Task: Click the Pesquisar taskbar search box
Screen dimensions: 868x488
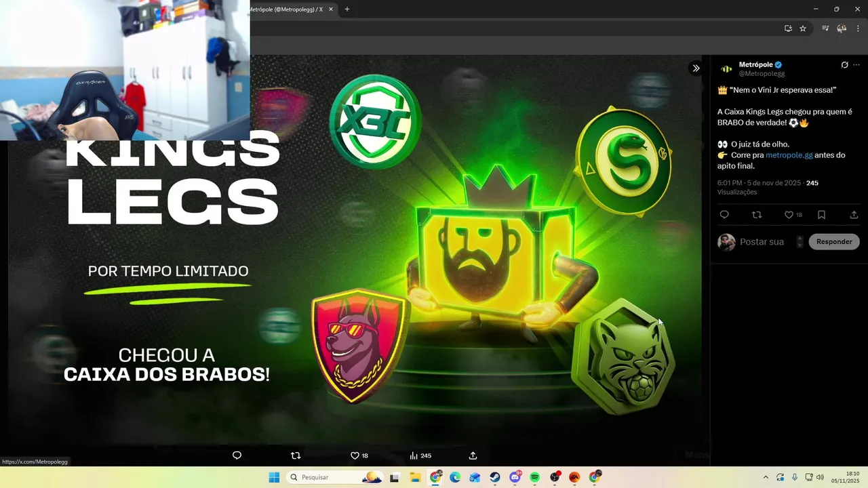Action: tap(335, 477)
